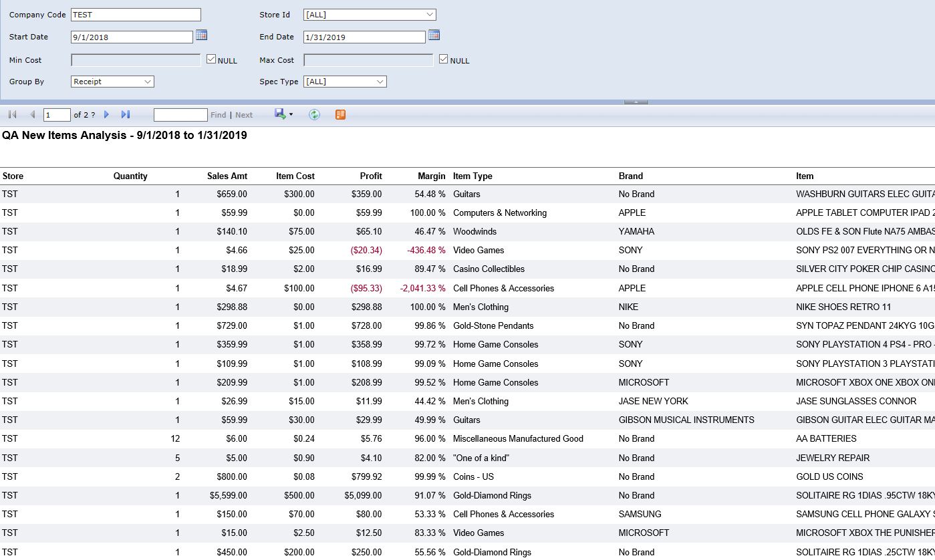
Task: Select the $5,599.00 sales amount cell
Action: 229,496
